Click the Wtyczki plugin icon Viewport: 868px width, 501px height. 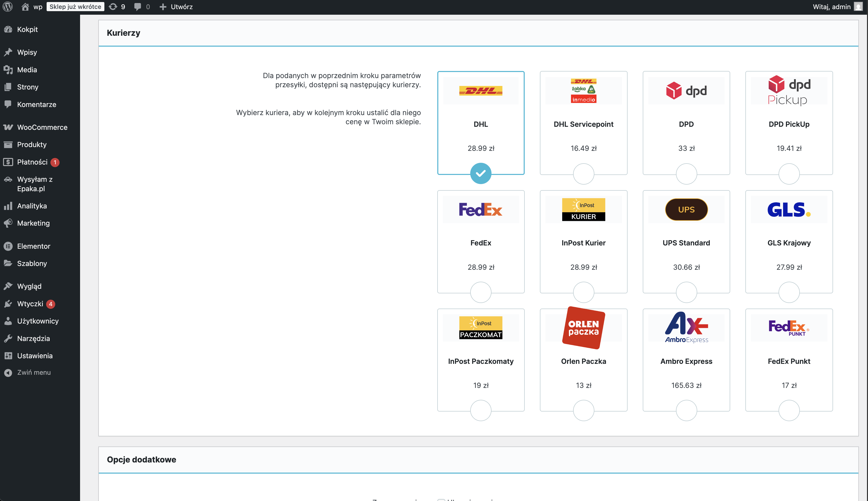click(x=8, y=303)
